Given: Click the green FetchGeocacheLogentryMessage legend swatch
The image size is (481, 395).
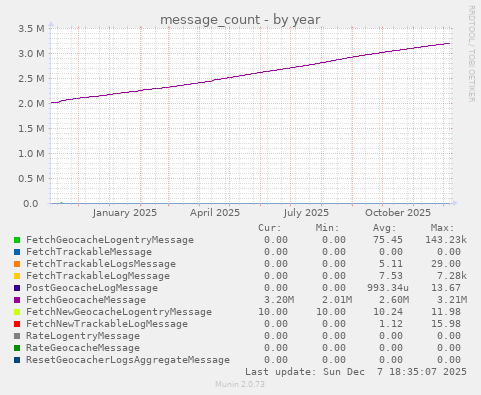Looking at the screenshot, I should click(x=17, y=240).
